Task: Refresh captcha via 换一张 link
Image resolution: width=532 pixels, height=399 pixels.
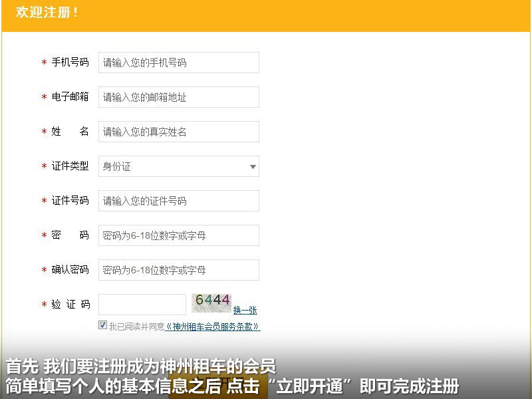Action: tap(245, 310)
